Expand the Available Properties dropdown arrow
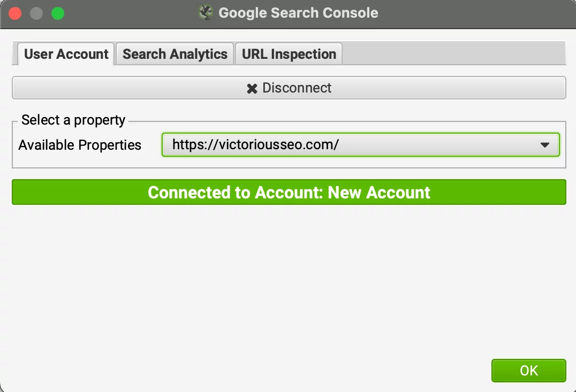The width and height of the screenshot is (576, 392). (545, 145)
